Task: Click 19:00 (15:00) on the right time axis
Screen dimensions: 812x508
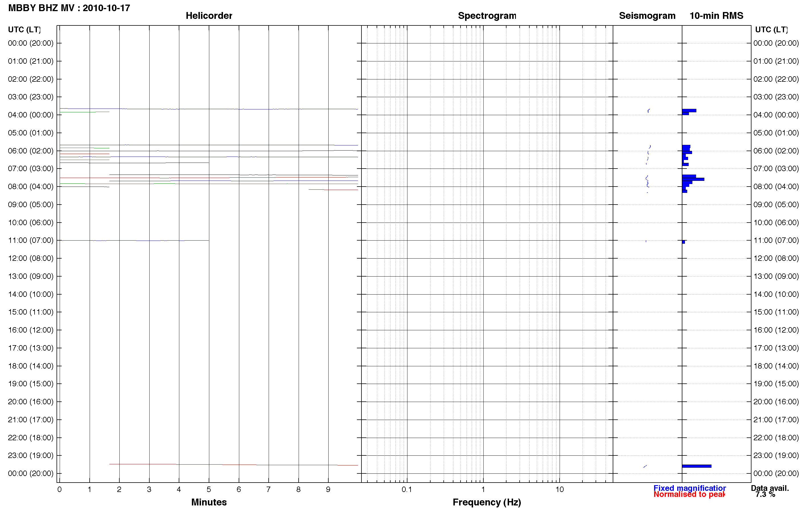Action: point(776,384)
